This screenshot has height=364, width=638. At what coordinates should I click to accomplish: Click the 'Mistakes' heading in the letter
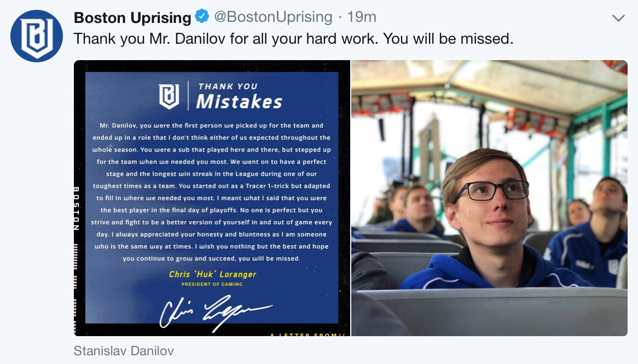239,102
